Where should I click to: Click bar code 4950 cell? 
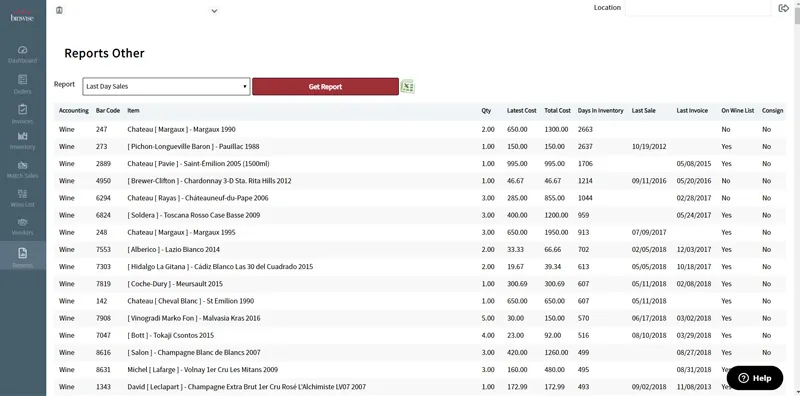[103, 181]
